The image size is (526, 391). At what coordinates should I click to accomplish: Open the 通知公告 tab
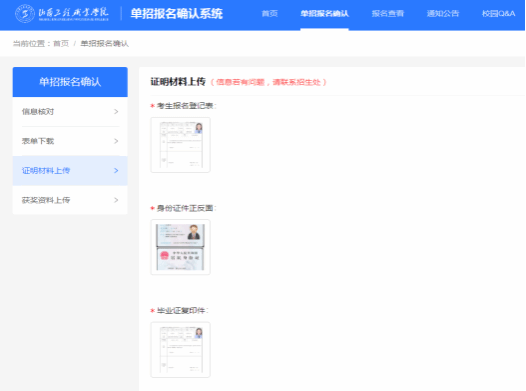tap(443, 14)
